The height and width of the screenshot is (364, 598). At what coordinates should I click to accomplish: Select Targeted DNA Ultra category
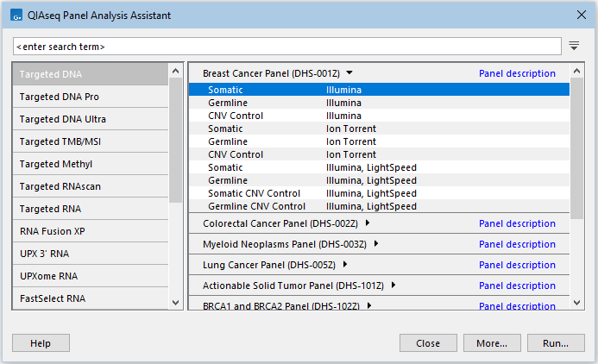click(x=91, y=119)
